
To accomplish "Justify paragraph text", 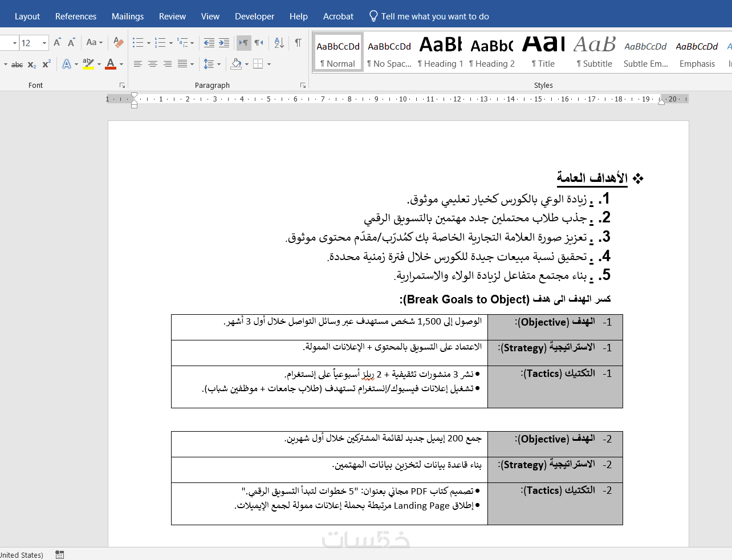I will click(182, 64).
